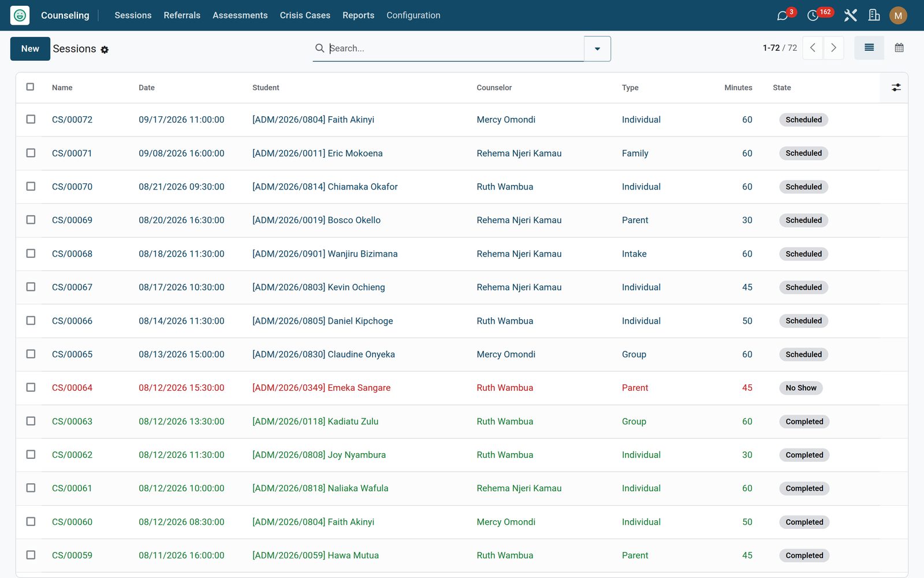Click student Emeka Sangare cell
The width and height of the screenshot is (924, 578).
(322, 388)
